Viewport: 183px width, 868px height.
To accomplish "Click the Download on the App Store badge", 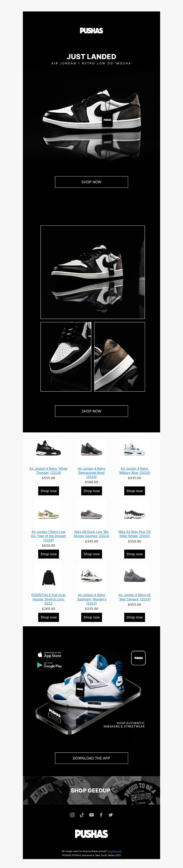I will tap(49, 655).
